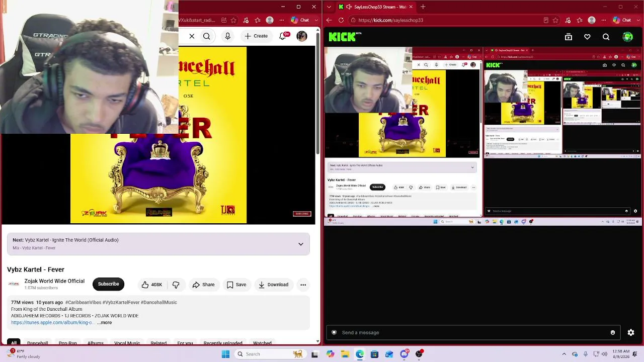The width and height of the screenshot is (644, 362).
Task: Open Kick search icon
Action: (606, 37)
